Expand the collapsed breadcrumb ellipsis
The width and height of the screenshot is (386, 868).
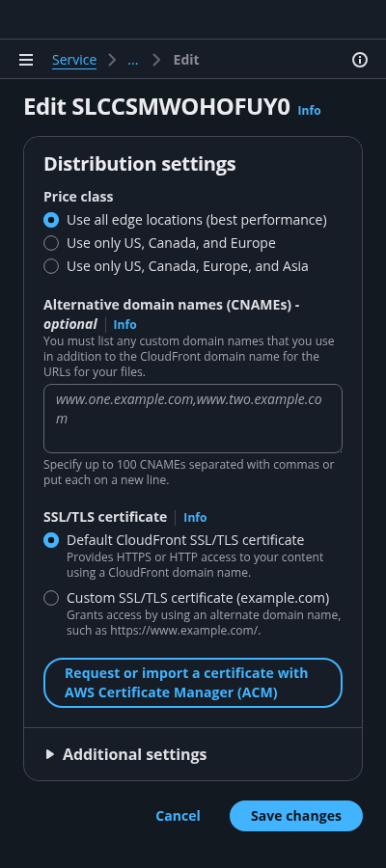point(133,60)
